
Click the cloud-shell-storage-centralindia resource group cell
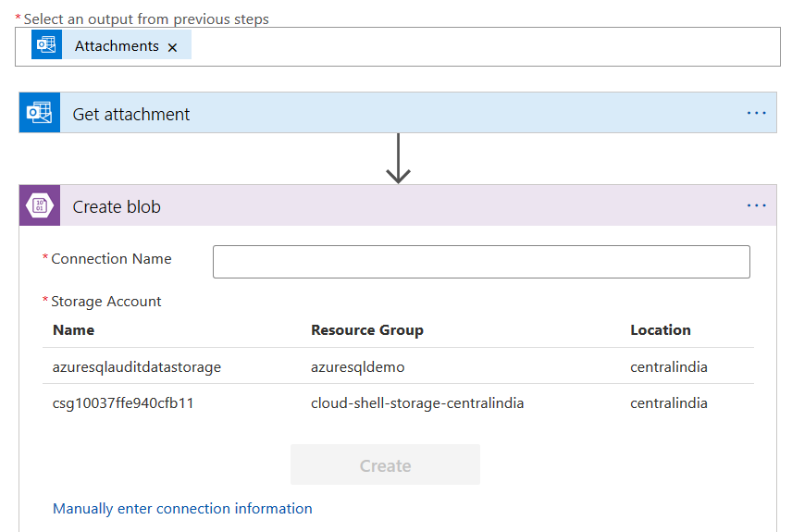(417, 403)
